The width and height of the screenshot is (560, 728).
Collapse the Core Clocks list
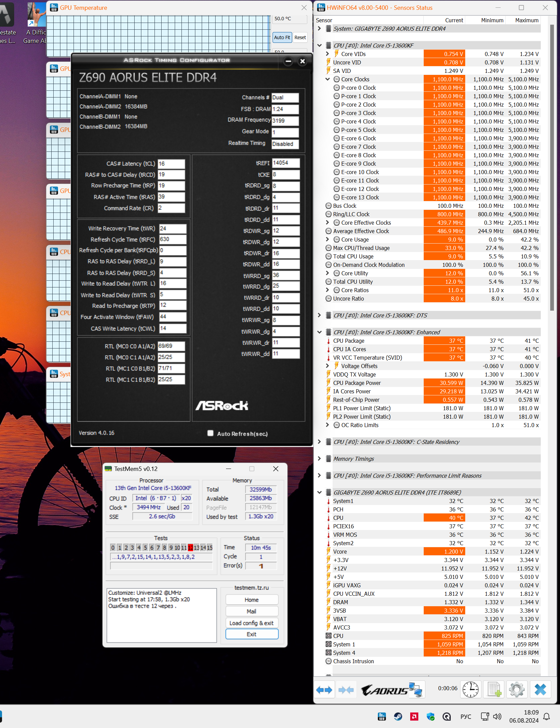327,79
